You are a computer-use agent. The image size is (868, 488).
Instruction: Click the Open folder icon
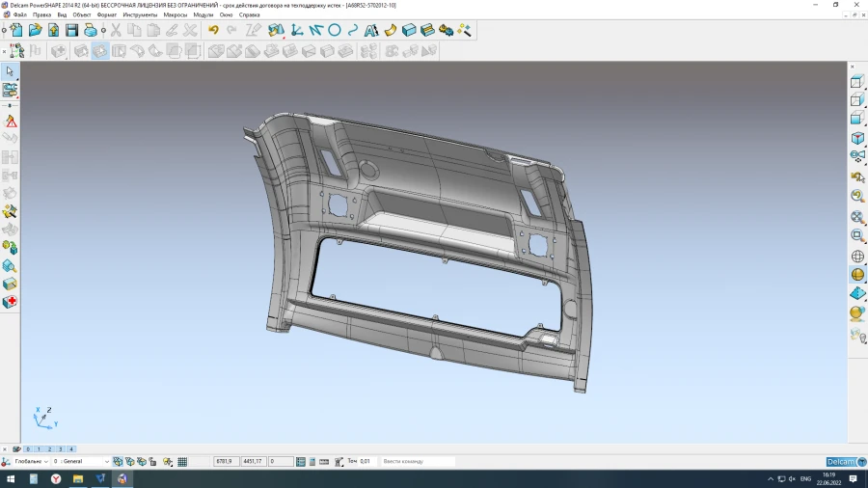tap(36, 30)
